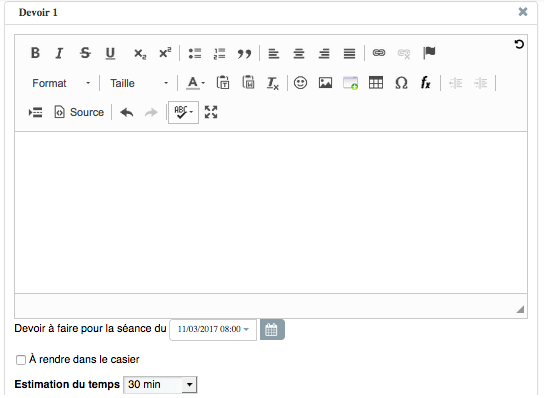The image size is (544, 398).
Task: Open the spell checker dropdown
Action: tap(184, 112)
